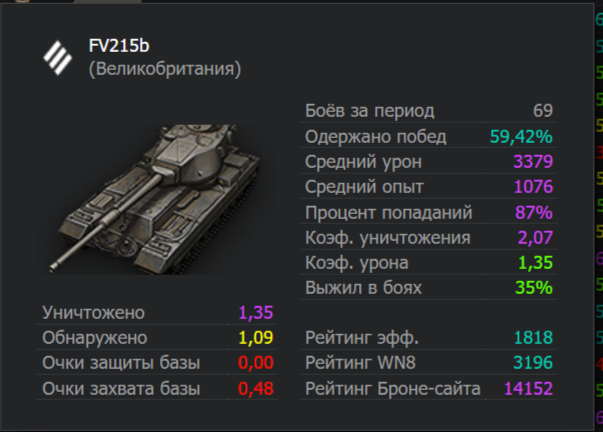Select the efficiency rating value 1818
The image size is (603, 432).
point(533,338)
